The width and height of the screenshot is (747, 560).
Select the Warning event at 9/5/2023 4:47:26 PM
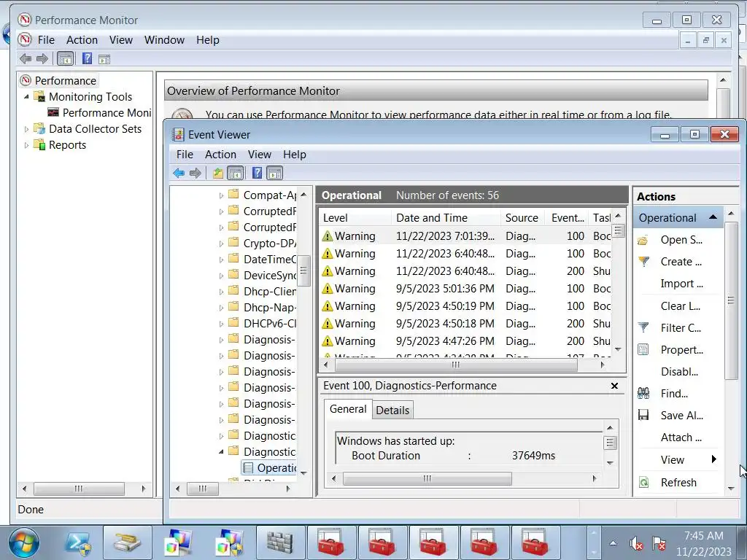point(466,341)
